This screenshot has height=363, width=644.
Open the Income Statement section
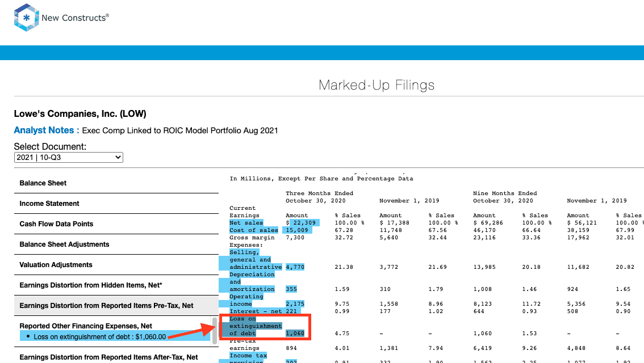tap(116, 204)
